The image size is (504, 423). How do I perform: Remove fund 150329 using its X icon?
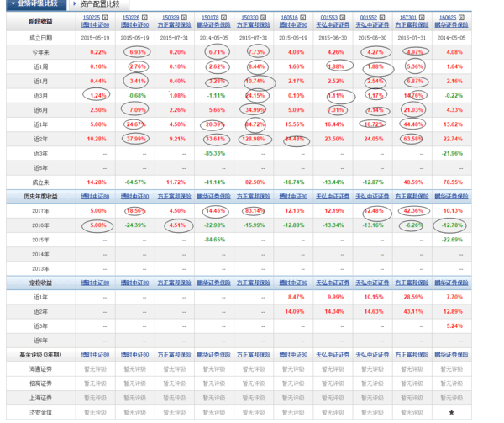click(184, 18)
